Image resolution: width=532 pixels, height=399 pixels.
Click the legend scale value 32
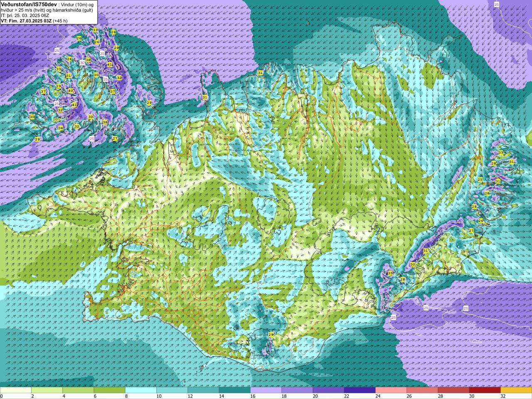pos(503,396)
